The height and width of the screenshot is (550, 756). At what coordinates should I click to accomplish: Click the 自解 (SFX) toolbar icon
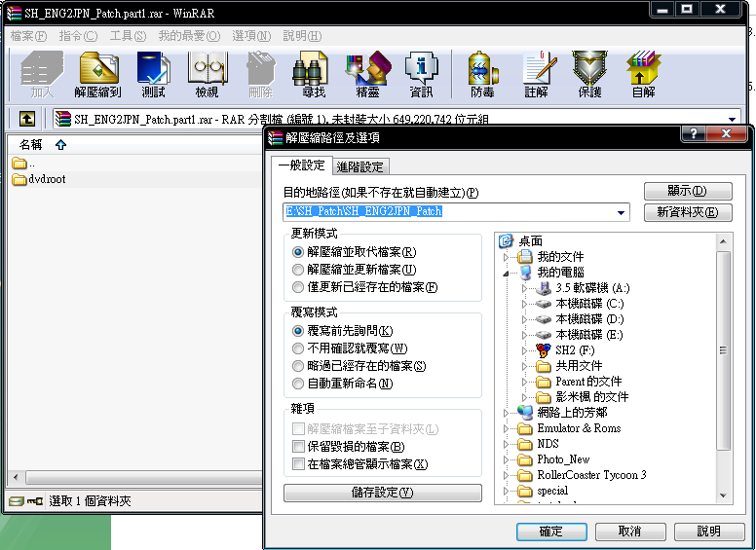coord(644,74)
